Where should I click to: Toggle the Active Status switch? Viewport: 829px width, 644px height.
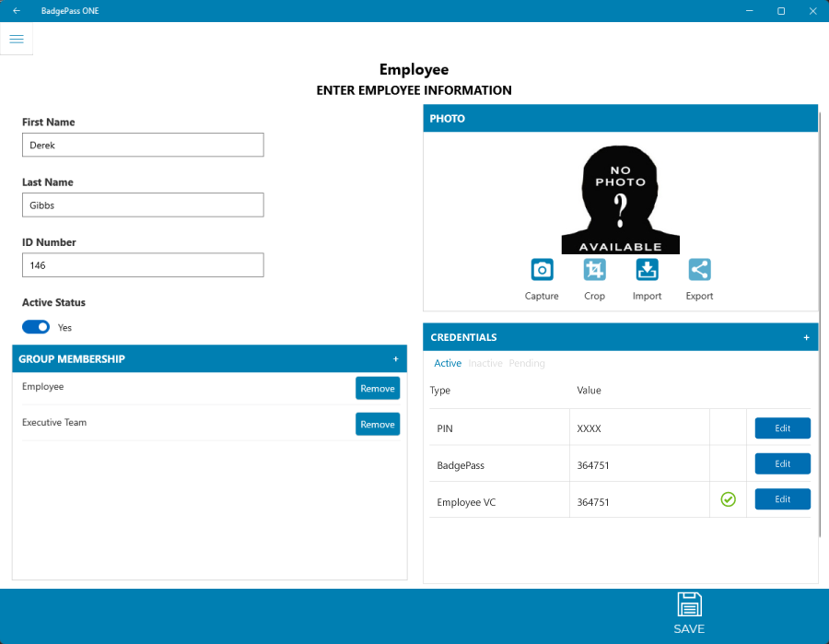click(x=36, y=327)
